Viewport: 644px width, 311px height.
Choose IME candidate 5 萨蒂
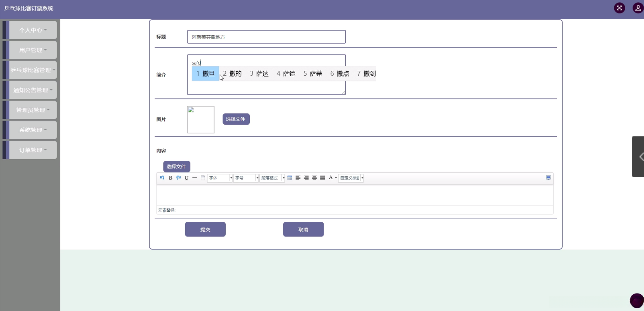[x=313, y=74]
